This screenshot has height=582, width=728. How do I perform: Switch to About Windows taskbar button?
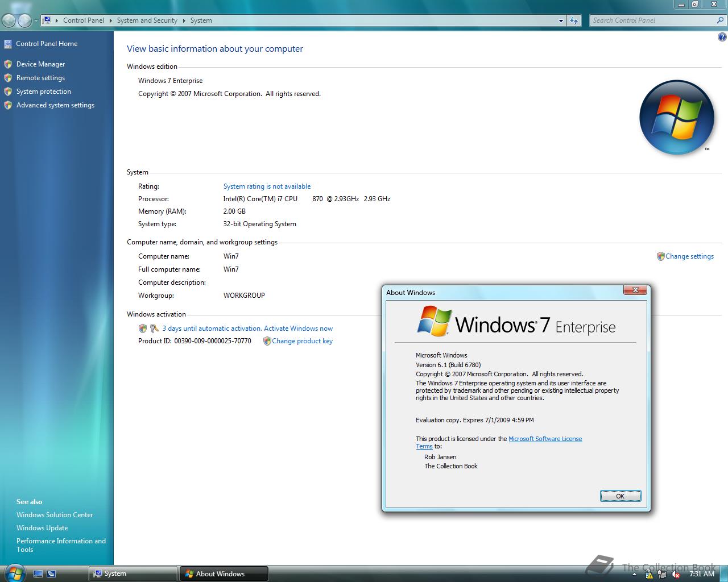pyautogui.click(x=224, y=574)
